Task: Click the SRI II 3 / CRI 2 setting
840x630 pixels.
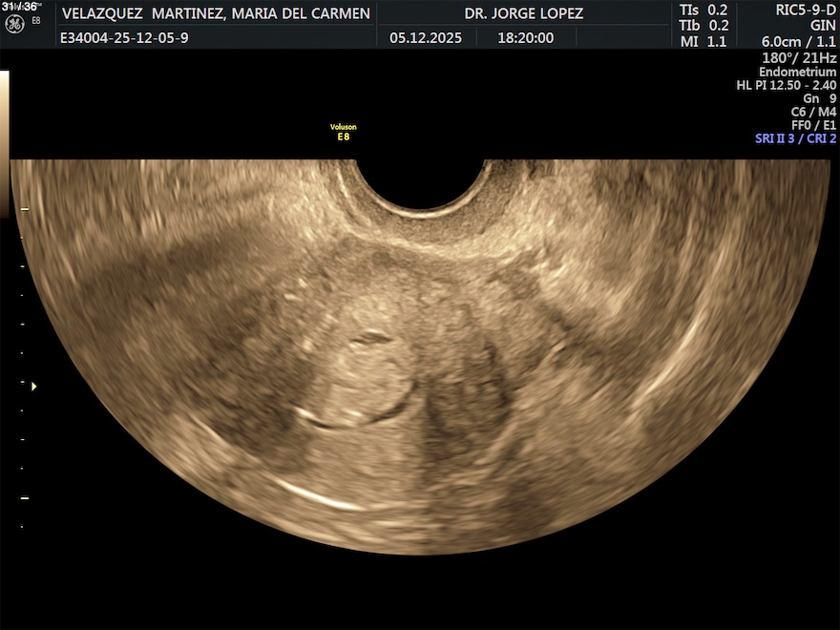Action: pyautogui.click(x=795, y=138)
